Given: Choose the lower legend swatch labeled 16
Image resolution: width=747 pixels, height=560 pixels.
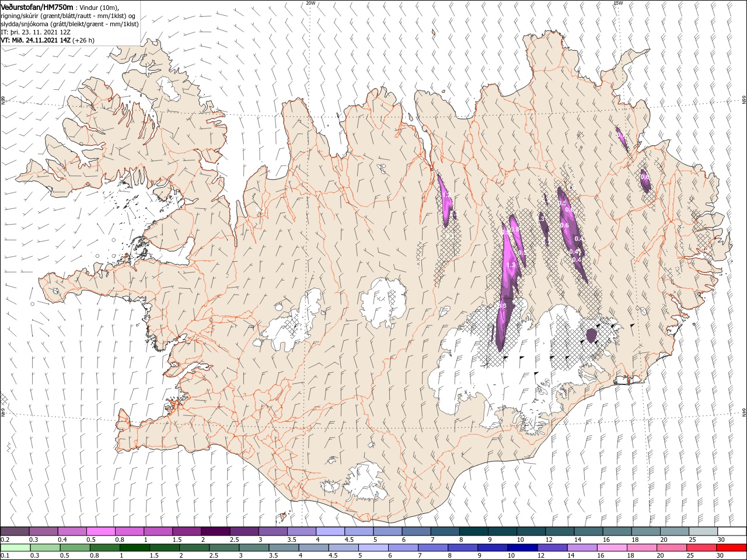Looking at the screenshot, I should pos(611,548).
